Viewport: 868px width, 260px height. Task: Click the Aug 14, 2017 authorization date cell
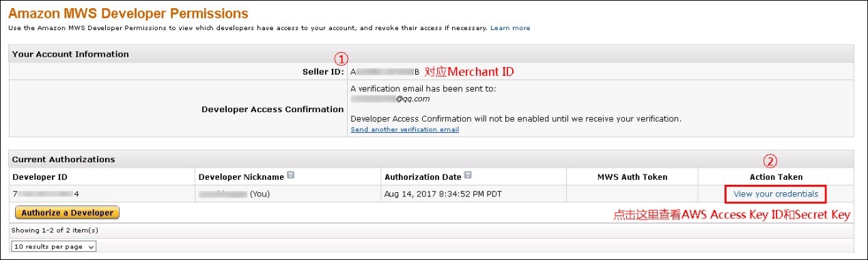443,194
